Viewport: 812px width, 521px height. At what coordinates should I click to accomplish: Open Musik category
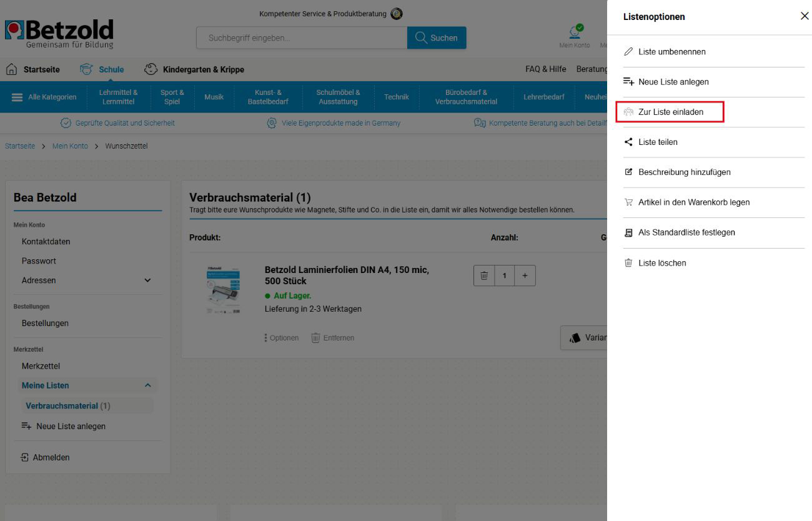point(214,97)
